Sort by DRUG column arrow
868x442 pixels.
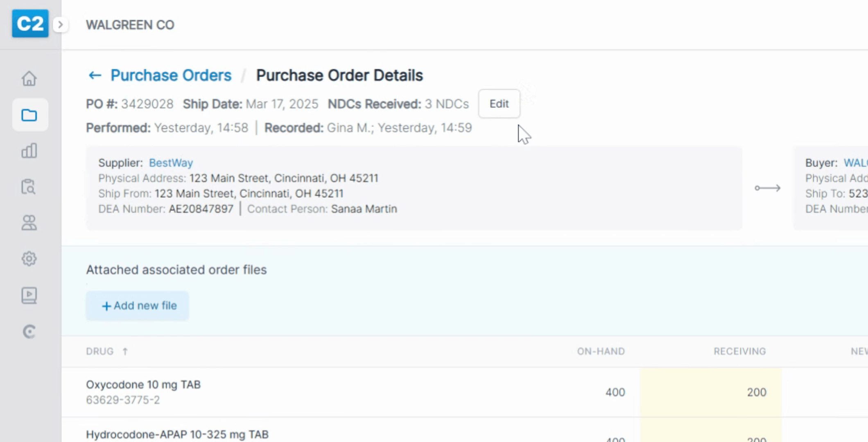[x=125, y=352]
